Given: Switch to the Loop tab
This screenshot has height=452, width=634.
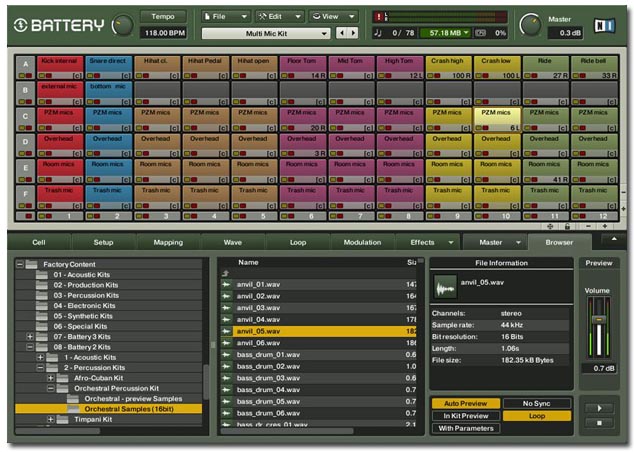Looking at the screenshot, I should click(298, 243).
